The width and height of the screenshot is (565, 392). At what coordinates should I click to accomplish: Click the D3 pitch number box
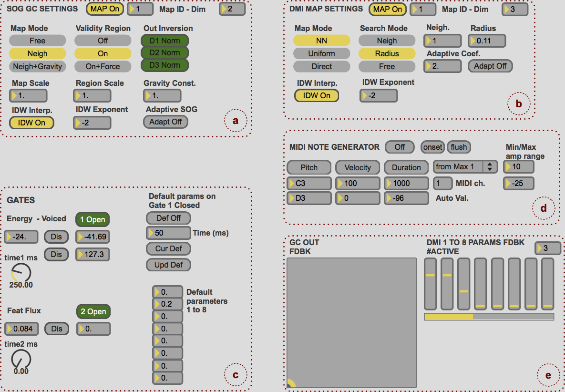309,198
